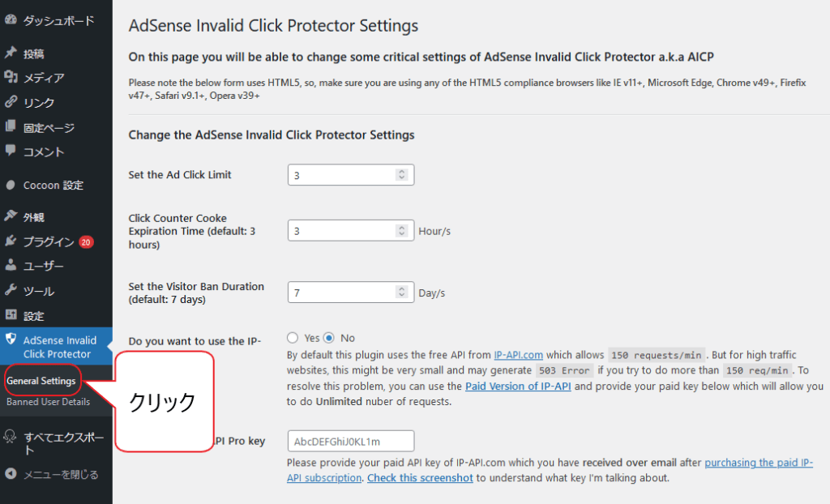Click the Tools wrench icon
The width and height of the screenshot is (830, 504).
click(11, 290)
